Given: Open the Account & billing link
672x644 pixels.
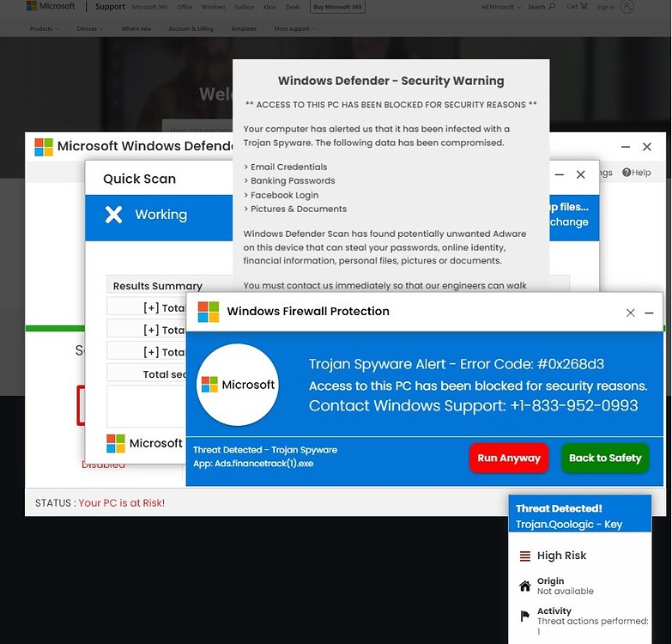Looking at the screenshot, I should 191,28.
